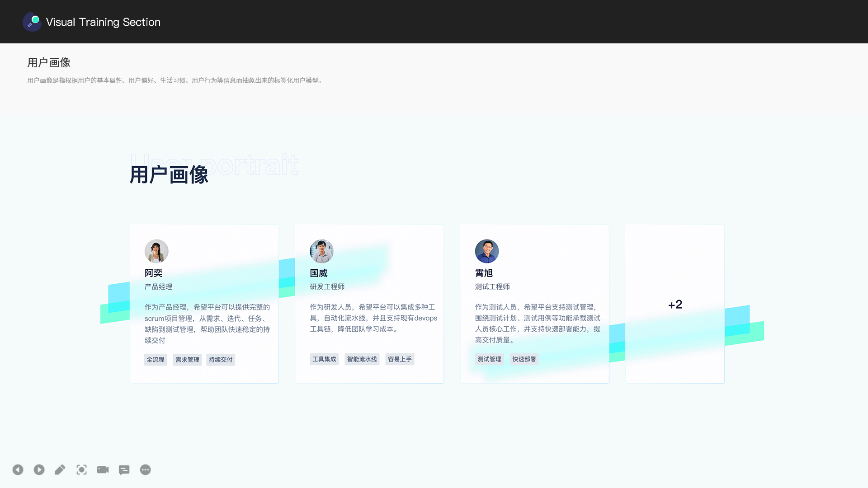Click 霄旭's avatar photo

pyautogui.click(x=487, y=251)
